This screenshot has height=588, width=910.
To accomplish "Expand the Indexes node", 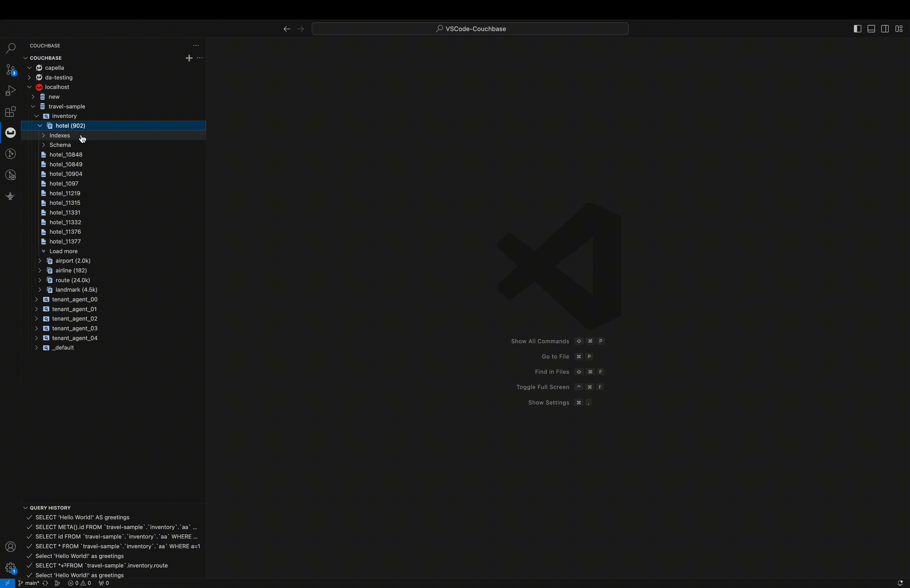I will (43, 136).
